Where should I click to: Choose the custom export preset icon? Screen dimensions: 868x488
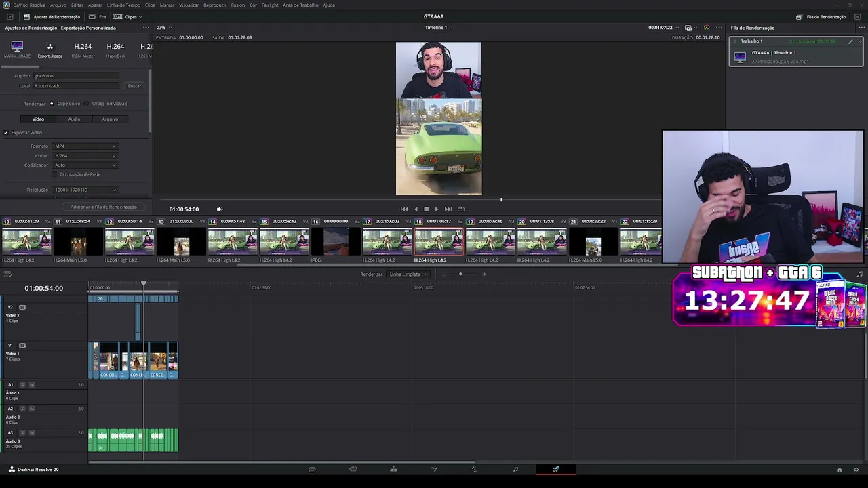tap(50, 49)
